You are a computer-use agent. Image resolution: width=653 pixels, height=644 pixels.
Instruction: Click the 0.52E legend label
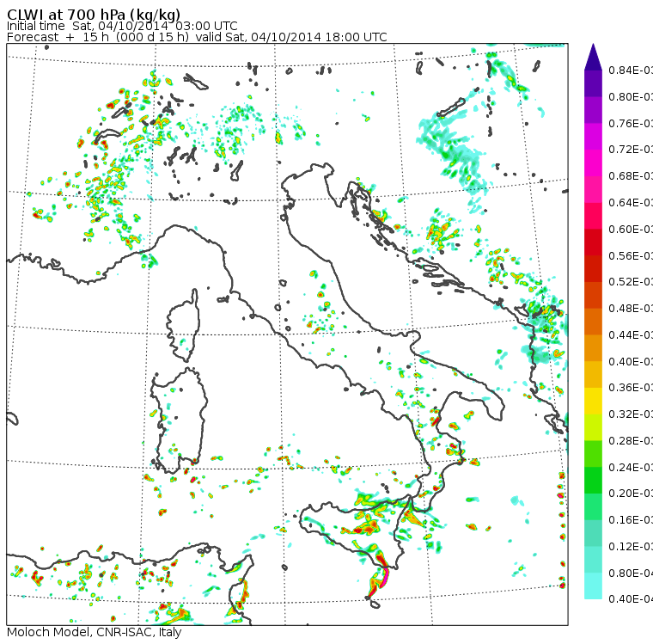tap(631, 282)
